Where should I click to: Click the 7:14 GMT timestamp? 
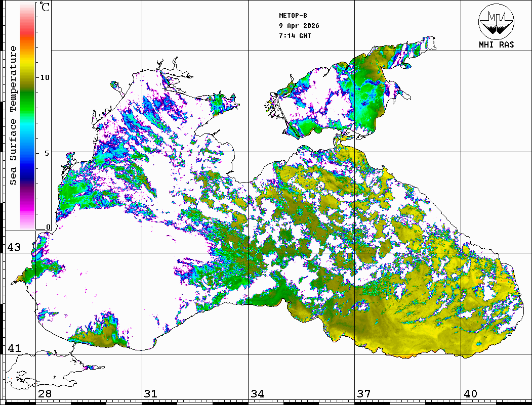click(x=295, y=36)
